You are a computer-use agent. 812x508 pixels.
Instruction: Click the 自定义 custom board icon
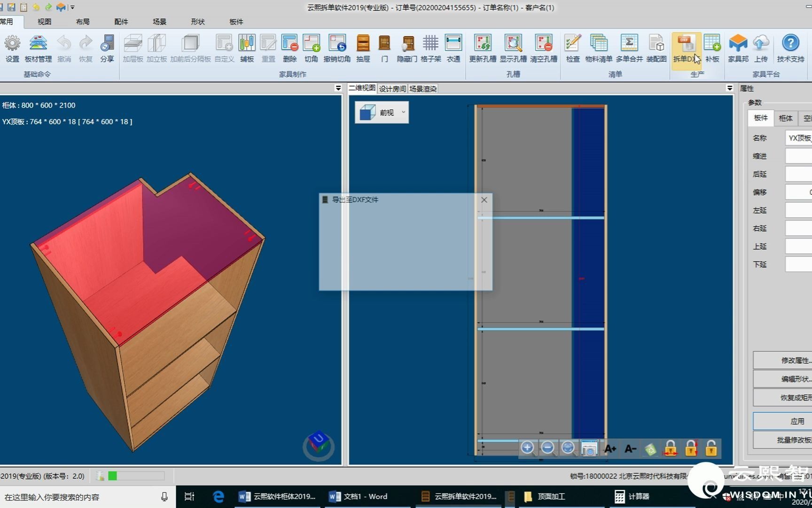pyautogui.click(x=224, y=48)
